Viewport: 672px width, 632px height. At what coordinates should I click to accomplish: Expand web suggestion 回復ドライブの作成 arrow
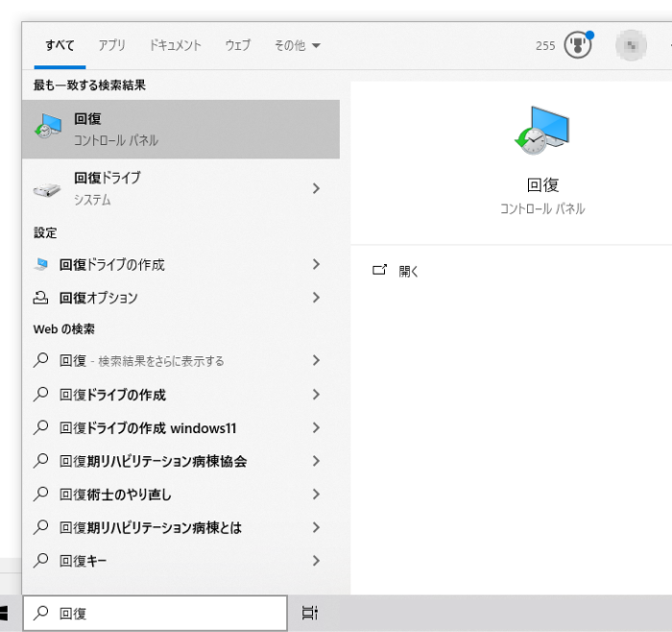[316, 394]
